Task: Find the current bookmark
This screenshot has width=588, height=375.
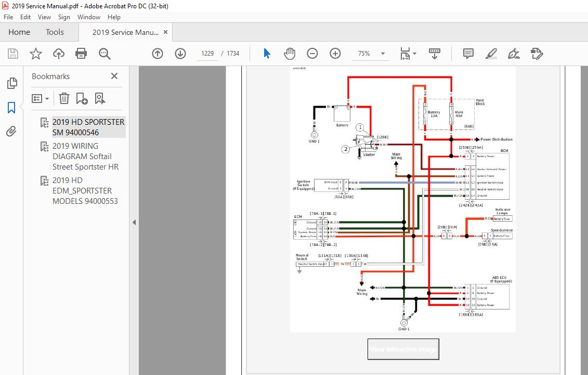Action: coord(100,99)
